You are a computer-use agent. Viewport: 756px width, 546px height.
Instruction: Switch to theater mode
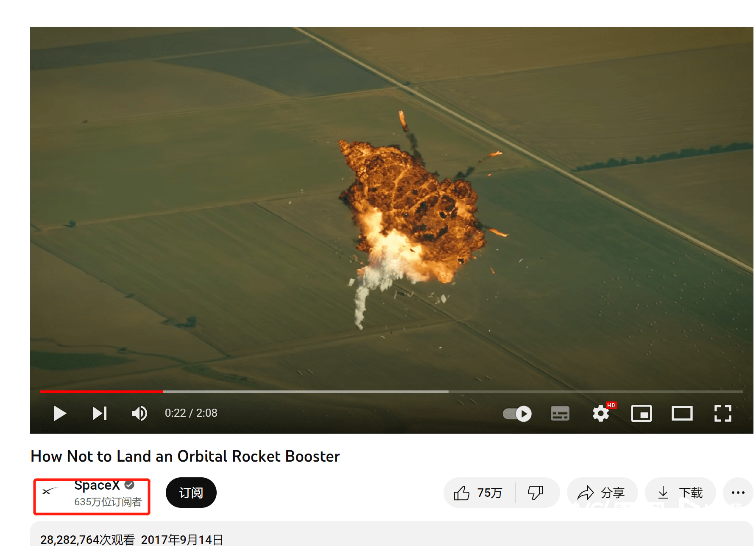682,413
